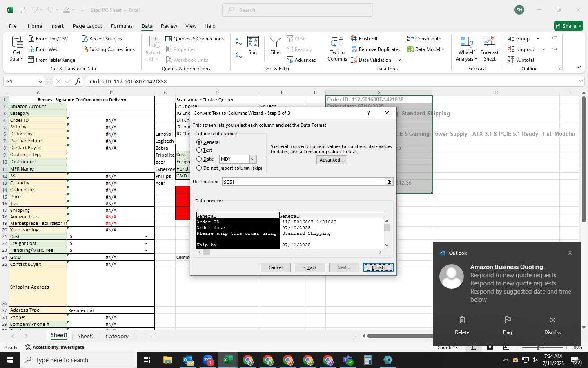Open Recent Sources

(102, 38)
